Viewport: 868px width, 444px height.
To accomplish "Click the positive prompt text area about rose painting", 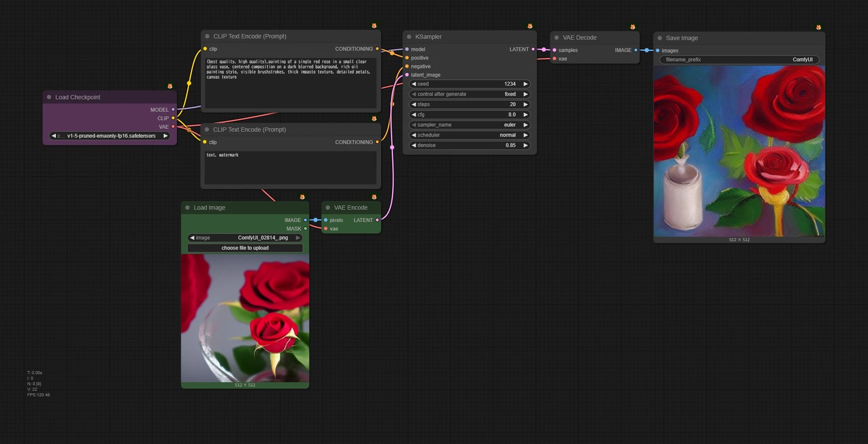I will [290, 83].
